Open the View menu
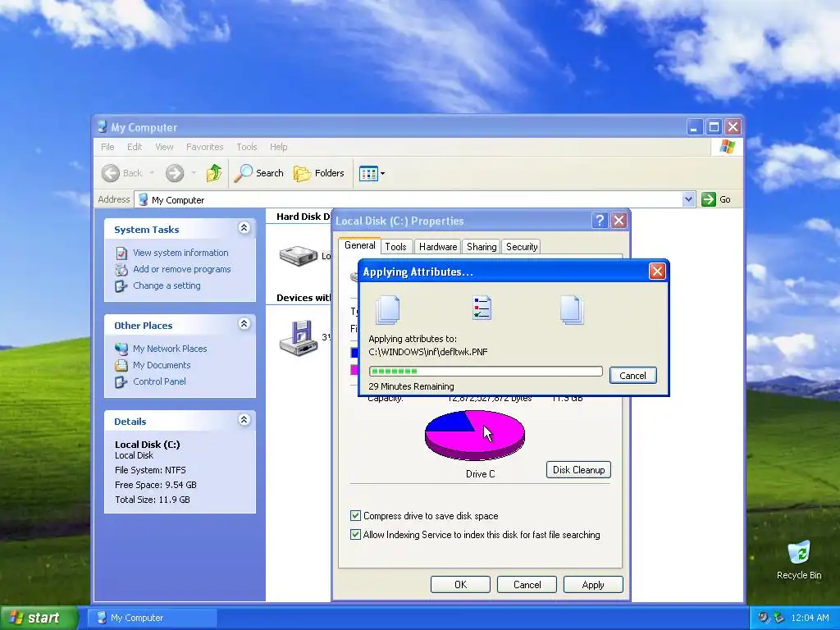The image size is (840, 630). [164, 147]
